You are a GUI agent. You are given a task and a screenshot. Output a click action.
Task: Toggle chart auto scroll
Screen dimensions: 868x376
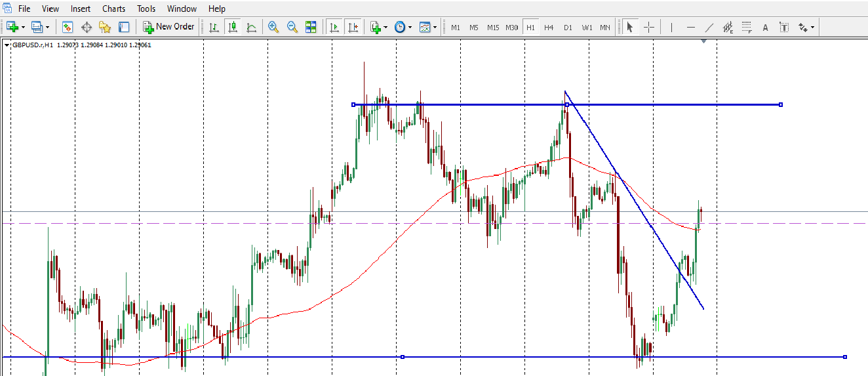click(x=334, y=27)
